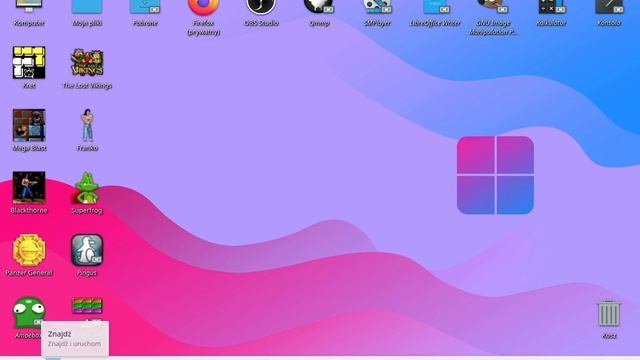
Task: Click the Superfrog label text
Action: coord(87,210)
